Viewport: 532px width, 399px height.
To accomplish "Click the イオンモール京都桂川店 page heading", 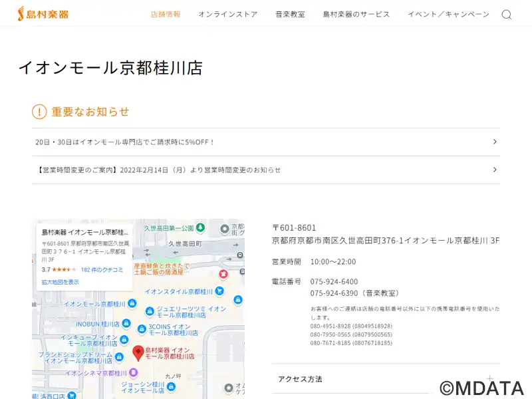I will pos(110,68).
